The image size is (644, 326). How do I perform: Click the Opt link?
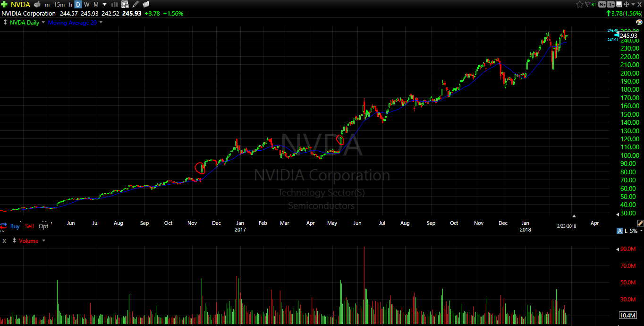(43, 226)
